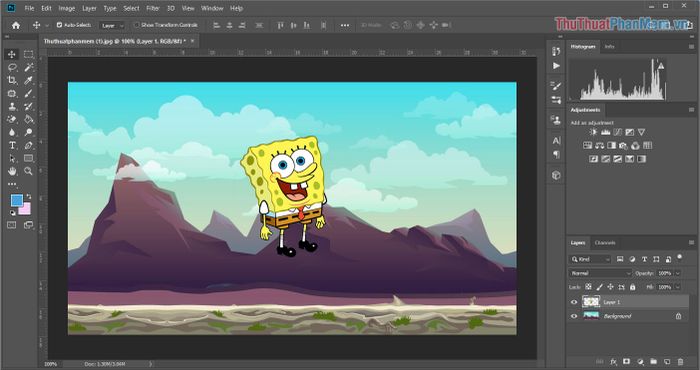This screenshot has width=700, height=370.
Task: Select the Lasso tool
Action: pos(12,67)
